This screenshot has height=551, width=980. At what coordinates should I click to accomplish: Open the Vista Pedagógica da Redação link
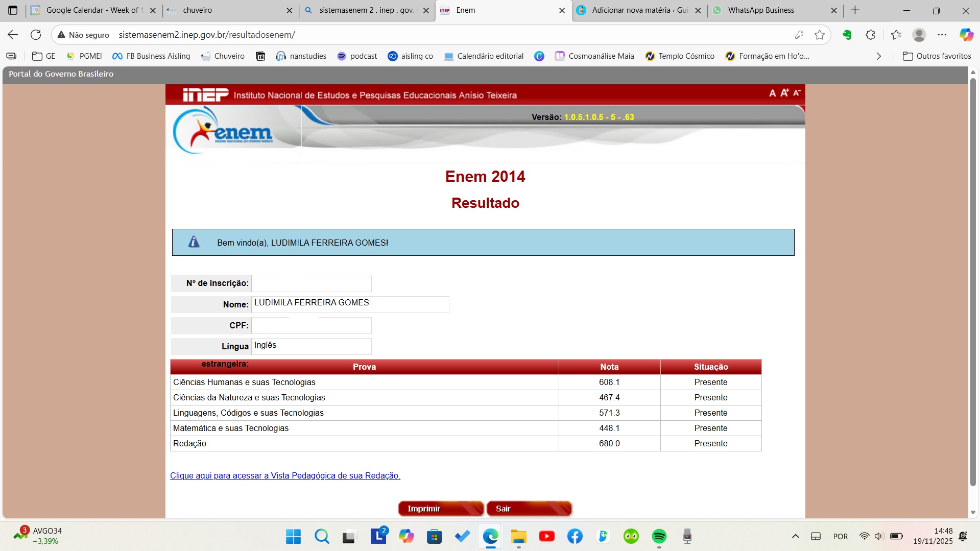click(285, 475)
